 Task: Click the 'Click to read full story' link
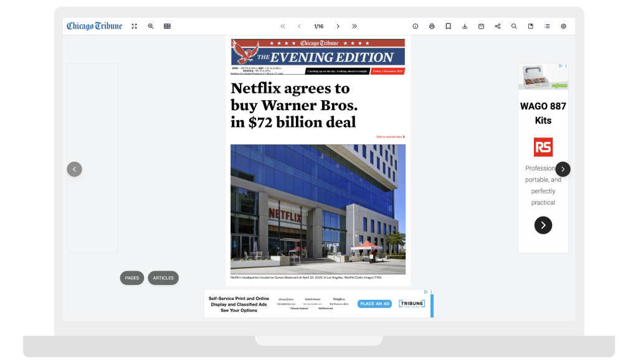[391, 137]
